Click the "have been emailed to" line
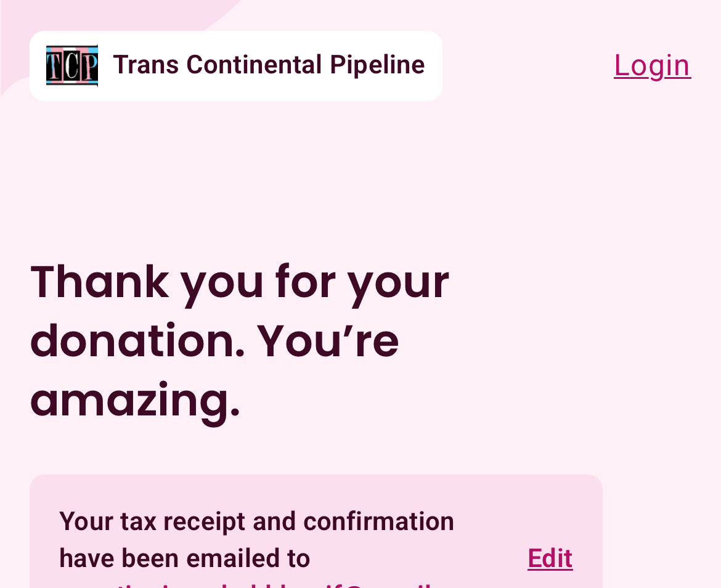The width and height of the screenshot is (721, 588). [x=184, y=558]
